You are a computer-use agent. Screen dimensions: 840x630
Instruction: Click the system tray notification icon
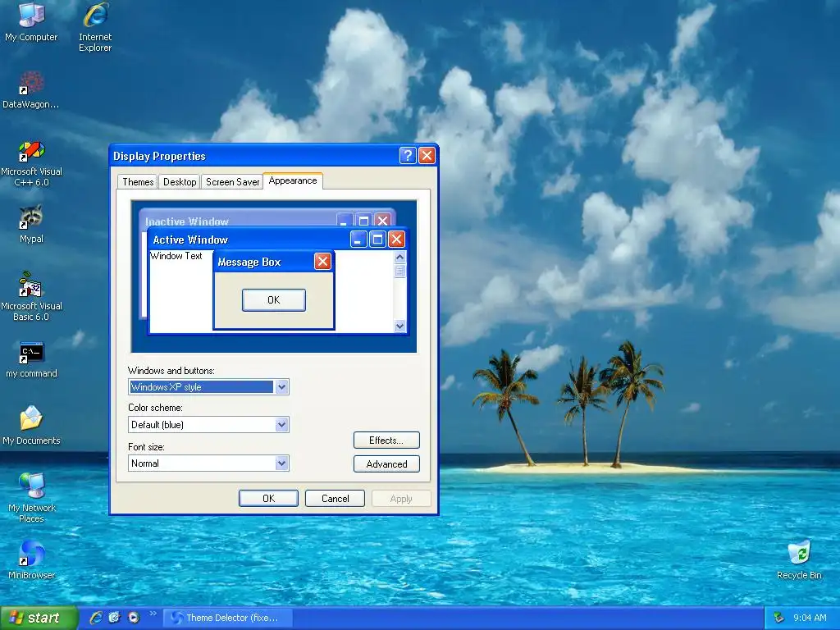[x=778, y=618]
